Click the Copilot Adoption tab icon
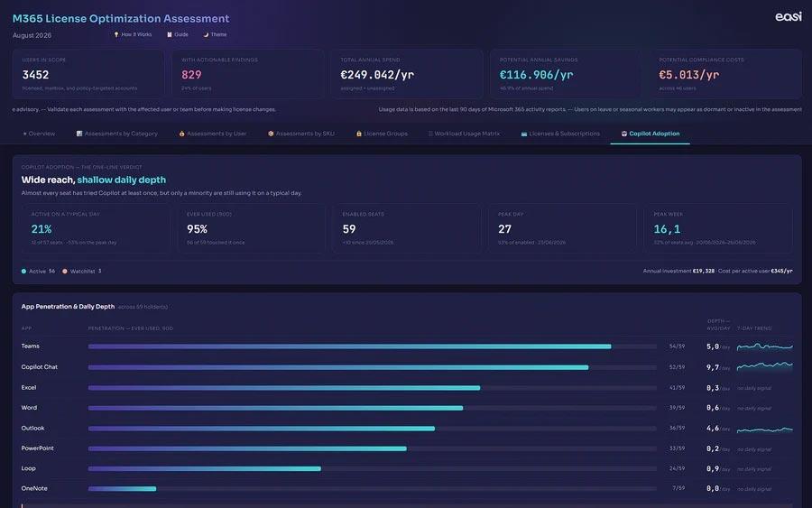The height and width of the screenshot is (508, 812). [624, 134]
